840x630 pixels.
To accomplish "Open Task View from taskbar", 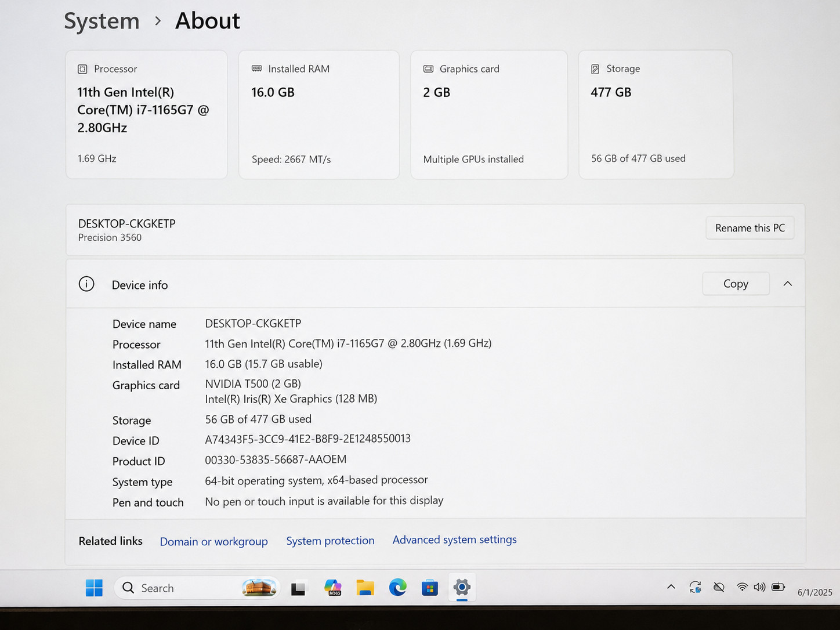I will [x=298, y=589].
